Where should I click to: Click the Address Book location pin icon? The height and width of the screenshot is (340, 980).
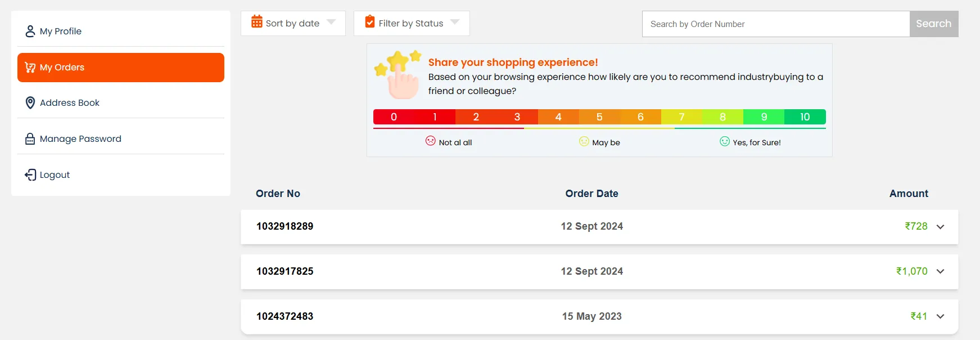click(x=30, y=102)
